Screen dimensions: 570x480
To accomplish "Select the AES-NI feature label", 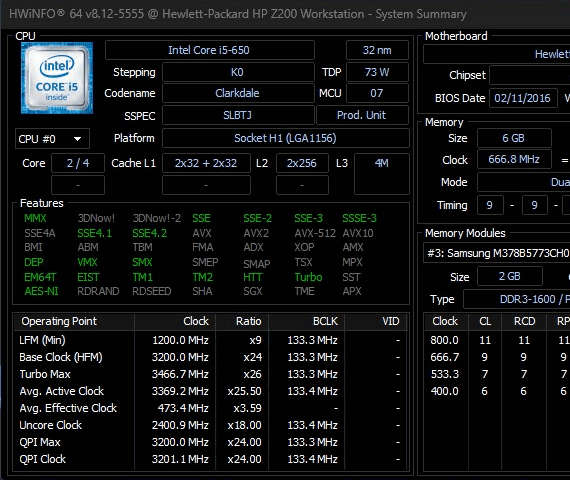I will click(x=41, y=291).
